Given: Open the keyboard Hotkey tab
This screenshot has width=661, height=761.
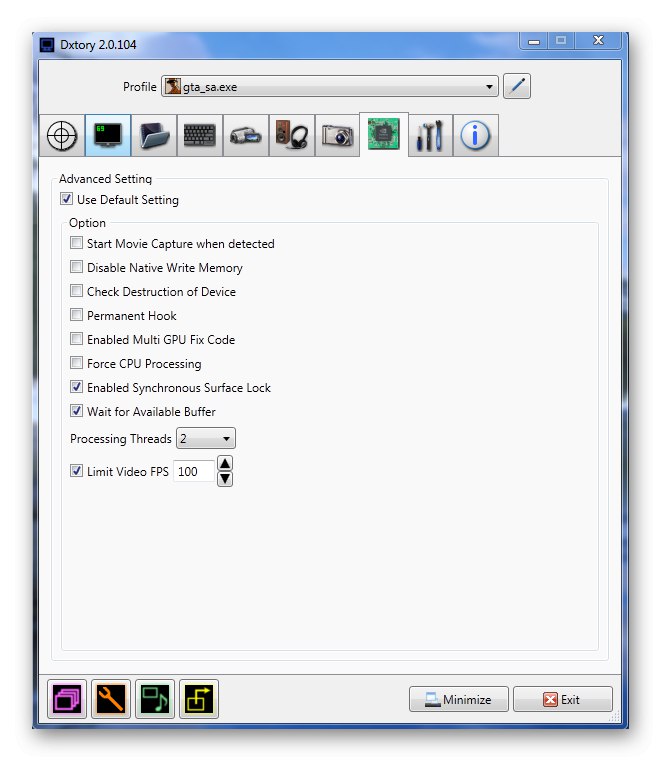Looking at the screenshot, I should tap(199, 135).
